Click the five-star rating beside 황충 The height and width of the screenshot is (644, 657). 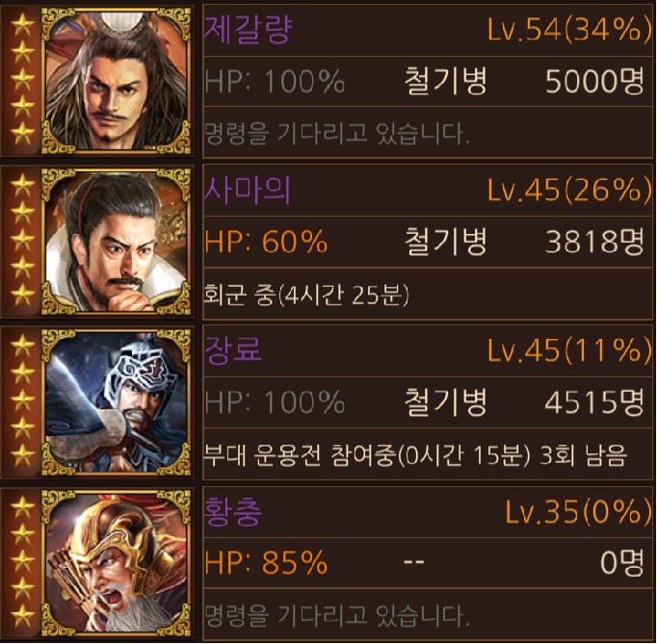pos(22,561)
